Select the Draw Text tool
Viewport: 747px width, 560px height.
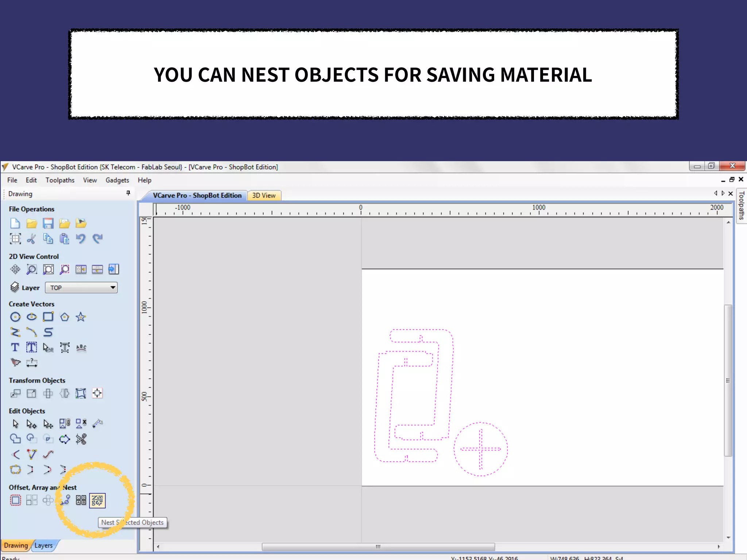click(x=15, y=347)
